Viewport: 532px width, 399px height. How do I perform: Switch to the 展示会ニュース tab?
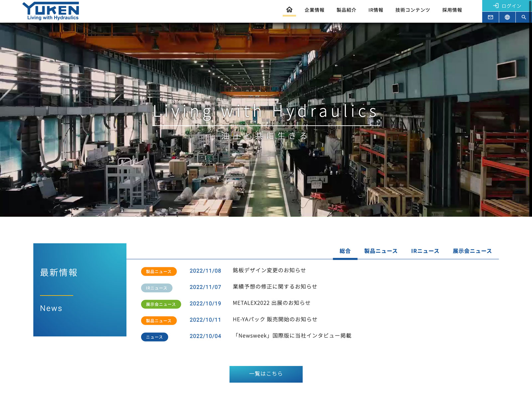pos(472,251)
